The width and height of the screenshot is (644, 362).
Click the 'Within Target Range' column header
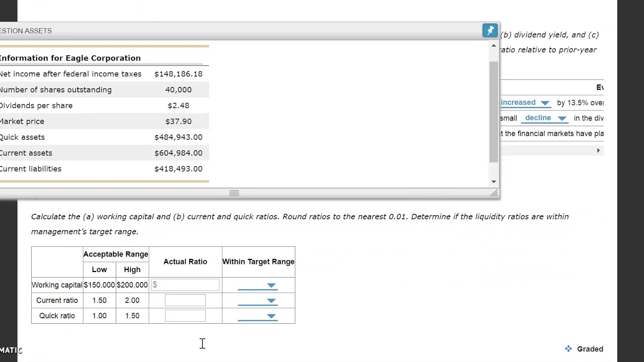[x=259, y=262]
